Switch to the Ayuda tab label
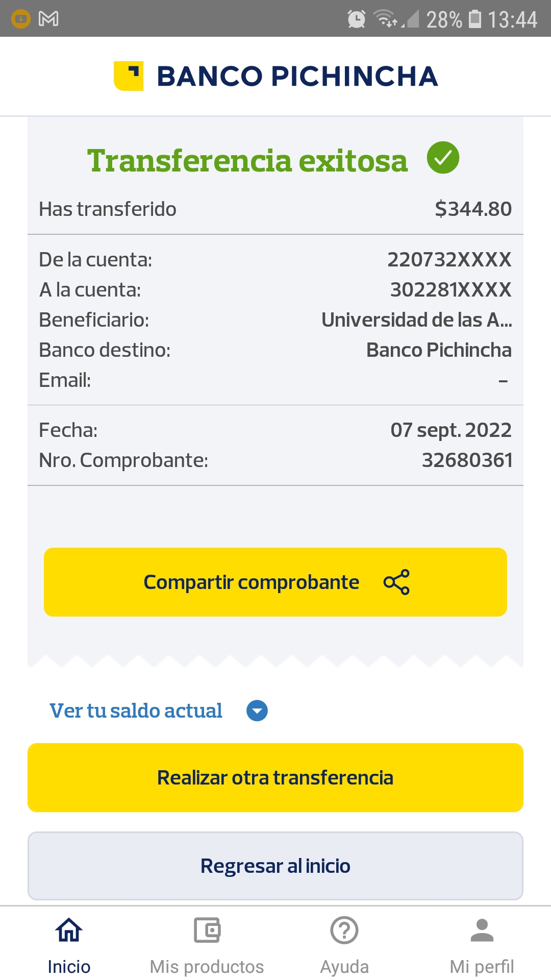The image size is (551, 980). tap(344, 967)
